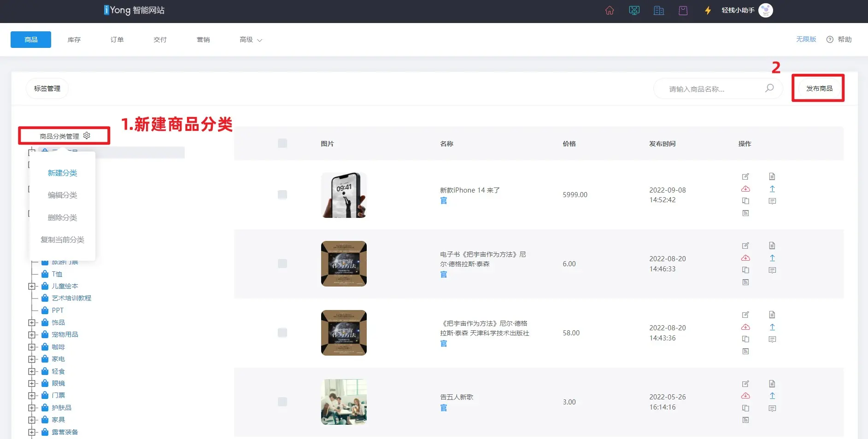This screenshot has height=439, width=868.
Task: Open the shopping bag icon in header
Action: tap(683, 11)
